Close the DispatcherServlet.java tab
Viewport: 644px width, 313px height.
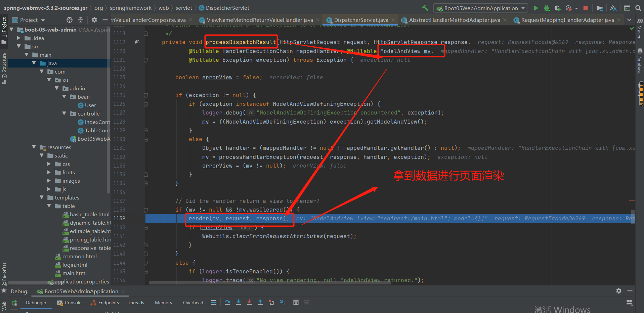[393, 20]
